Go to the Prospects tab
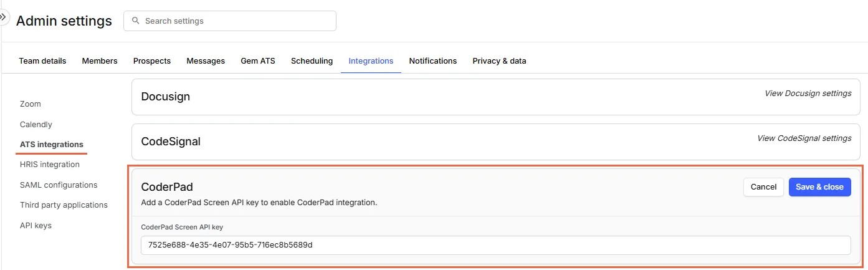The width and height of the screenshot is (868, 270). [x=152, y=61]
